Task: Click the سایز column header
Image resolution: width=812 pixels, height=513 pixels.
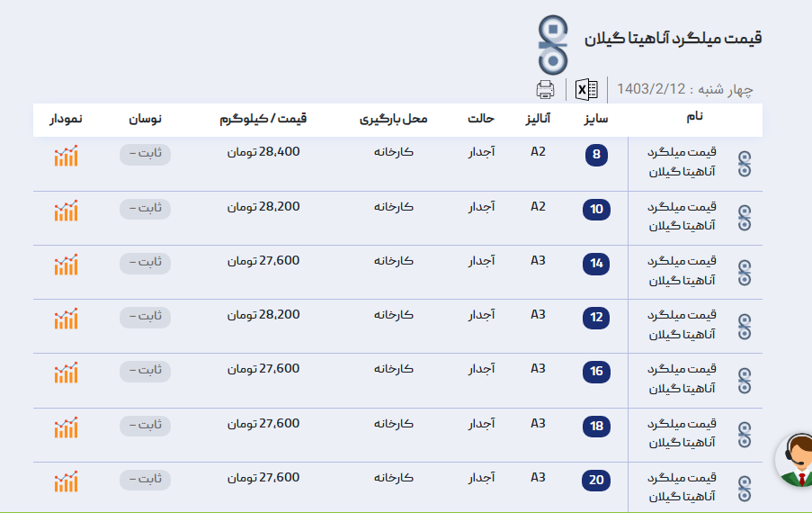Action: tap(593, 119)
